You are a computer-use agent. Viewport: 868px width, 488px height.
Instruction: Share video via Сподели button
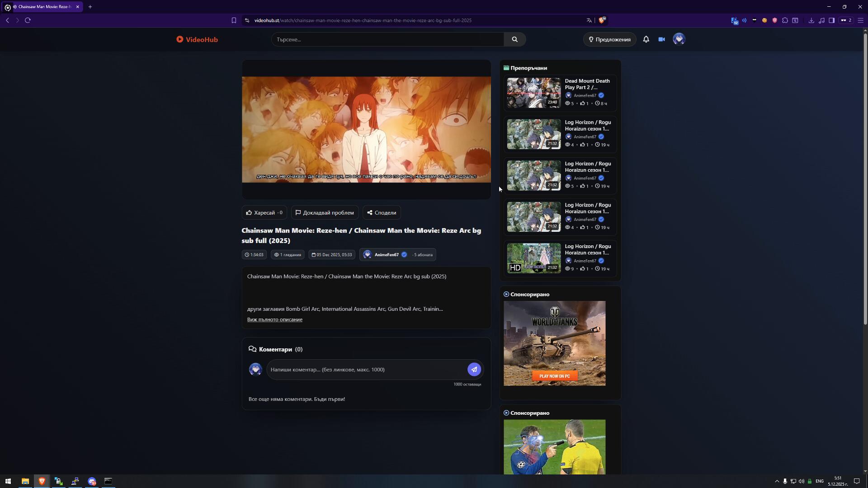click(382, 213)
